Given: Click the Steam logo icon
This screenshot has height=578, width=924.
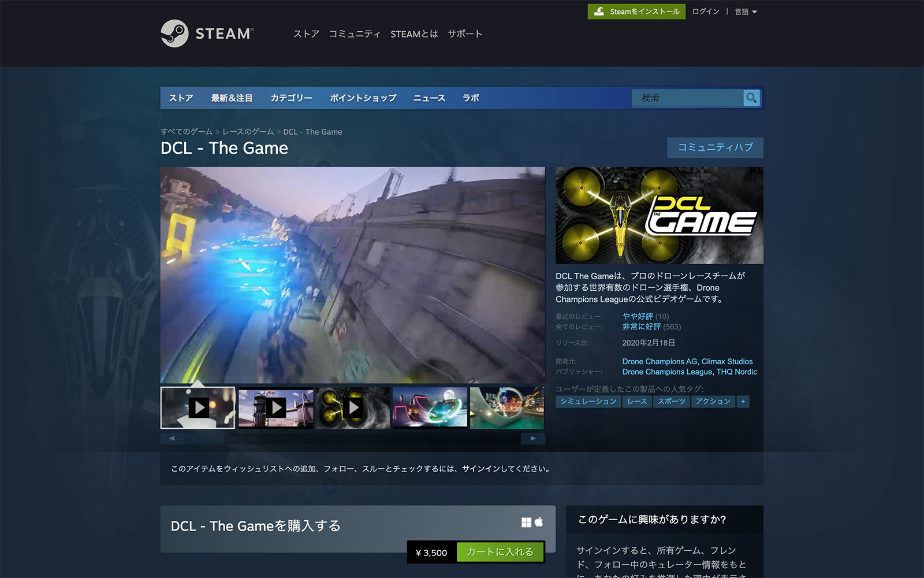Looking at the screenshot, I should pyautogui.click(x=175, y=34).
